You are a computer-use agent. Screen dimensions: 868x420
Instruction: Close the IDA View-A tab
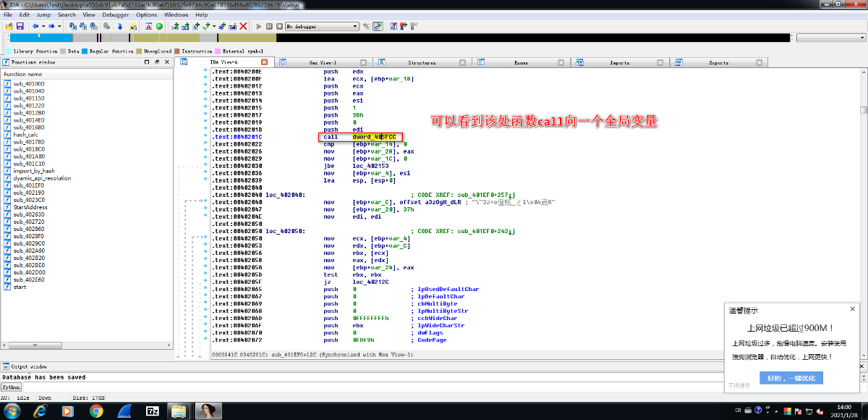point(265,62)
